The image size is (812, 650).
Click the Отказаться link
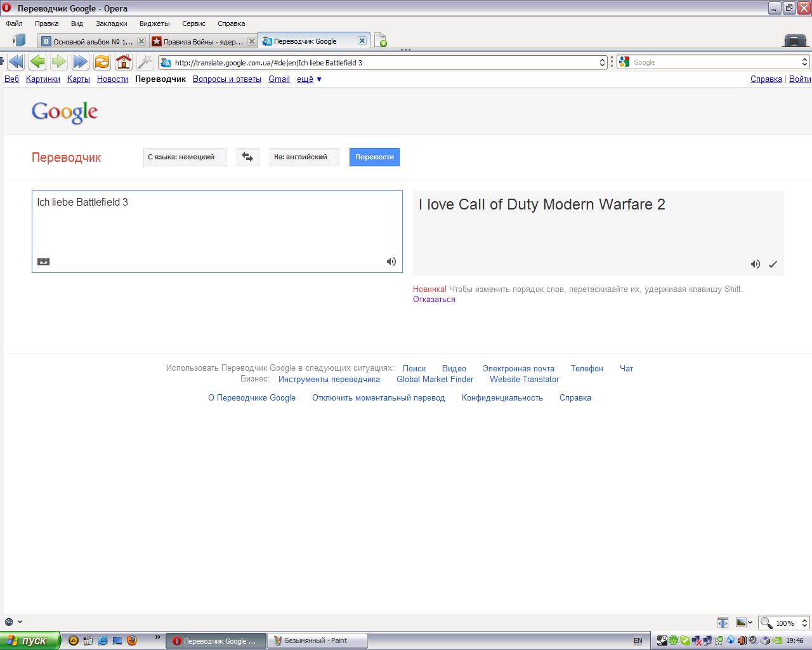(434, 300)
